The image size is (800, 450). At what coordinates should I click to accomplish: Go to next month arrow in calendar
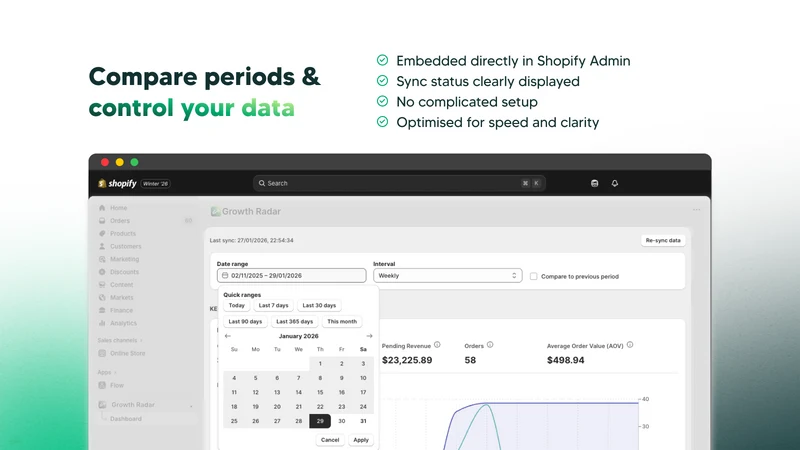(369, 336)
